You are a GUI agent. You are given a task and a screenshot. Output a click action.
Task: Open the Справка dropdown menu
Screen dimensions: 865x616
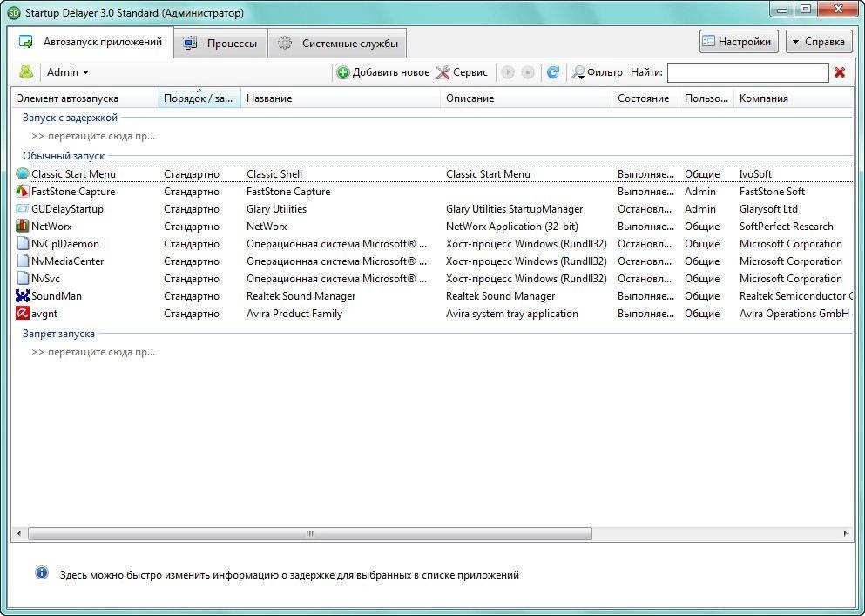[x=819, y=42]
